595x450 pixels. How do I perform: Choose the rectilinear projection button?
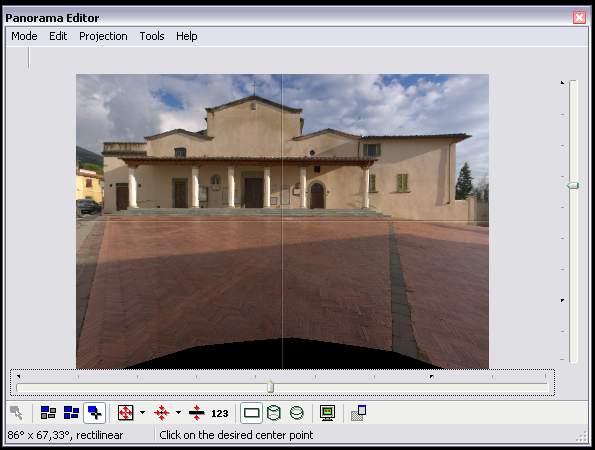pyautogui.click(x=251, y=412)
